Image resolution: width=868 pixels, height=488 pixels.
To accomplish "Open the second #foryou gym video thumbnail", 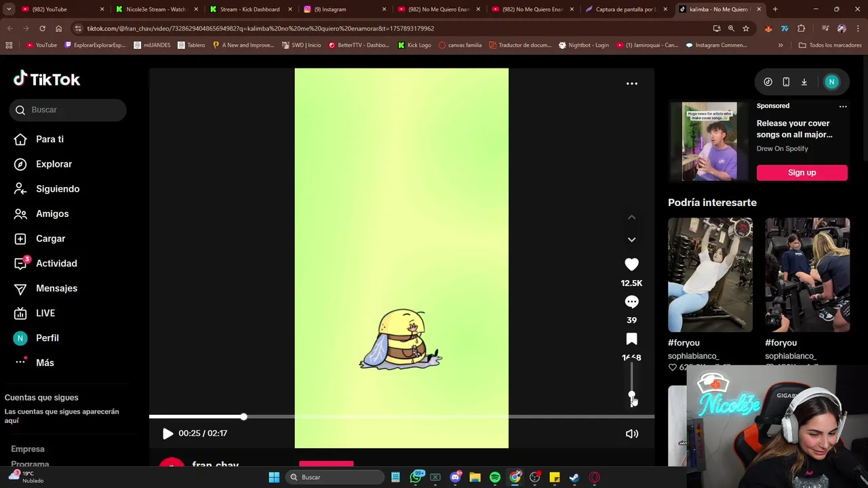I will 807,274.
